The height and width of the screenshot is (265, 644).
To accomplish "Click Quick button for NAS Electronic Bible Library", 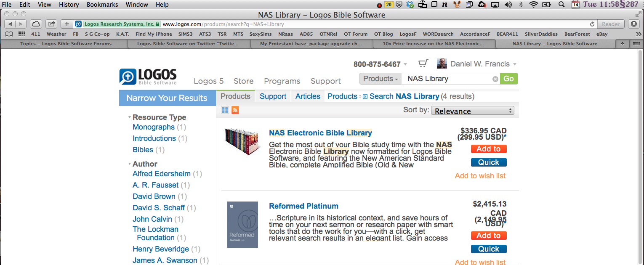I will tap(489, 162).
